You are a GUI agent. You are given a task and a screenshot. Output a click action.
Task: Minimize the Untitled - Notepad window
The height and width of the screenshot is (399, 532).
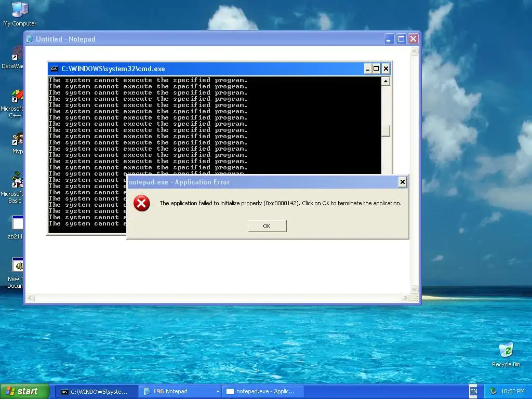click(x=389, y=39)
